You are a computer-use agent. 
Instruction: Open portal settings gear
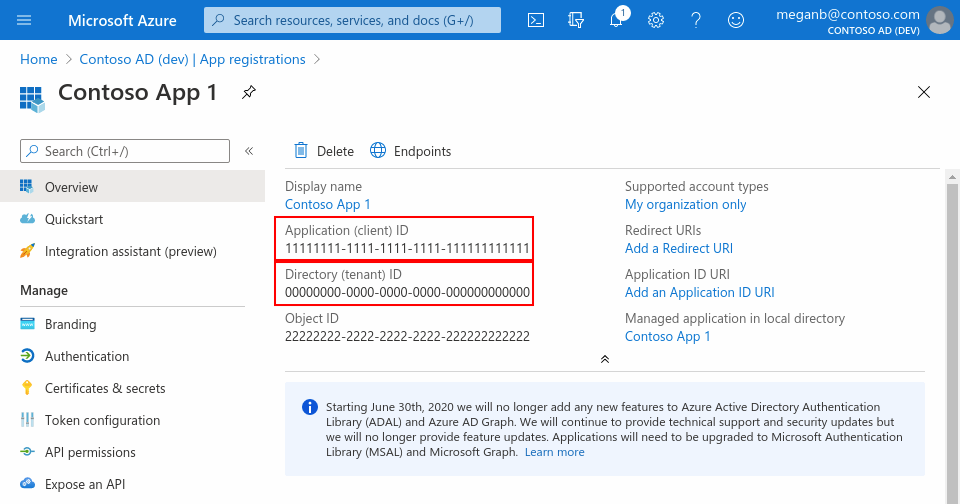[656, 20]
